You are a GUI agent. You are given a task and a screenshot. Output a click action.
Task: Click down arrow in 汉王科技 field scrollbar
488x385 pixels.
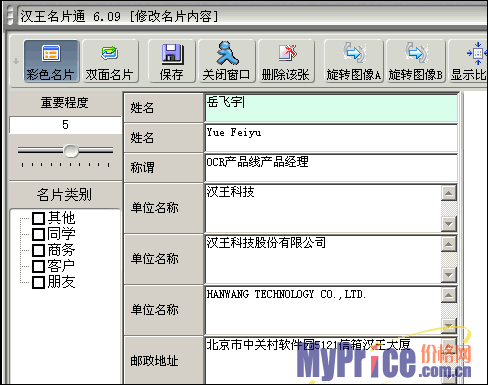pyautogui.click(x=449, y=224)
